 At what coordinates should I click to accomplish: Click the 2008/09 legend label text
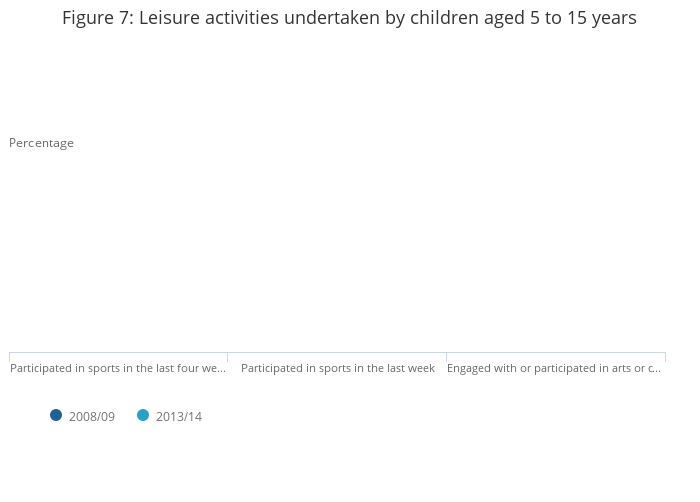(x=92, y=416)
